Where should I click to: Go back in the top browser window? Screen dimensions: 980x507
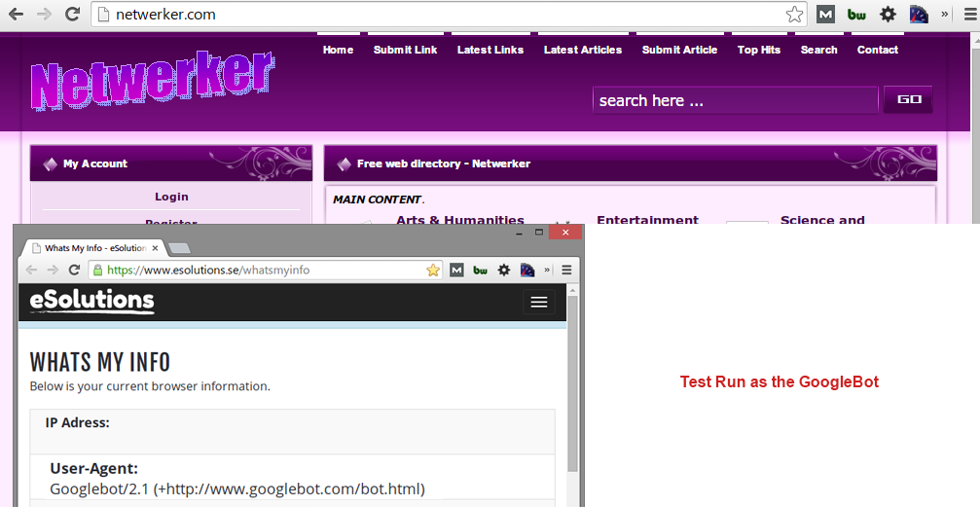point(16,15)
